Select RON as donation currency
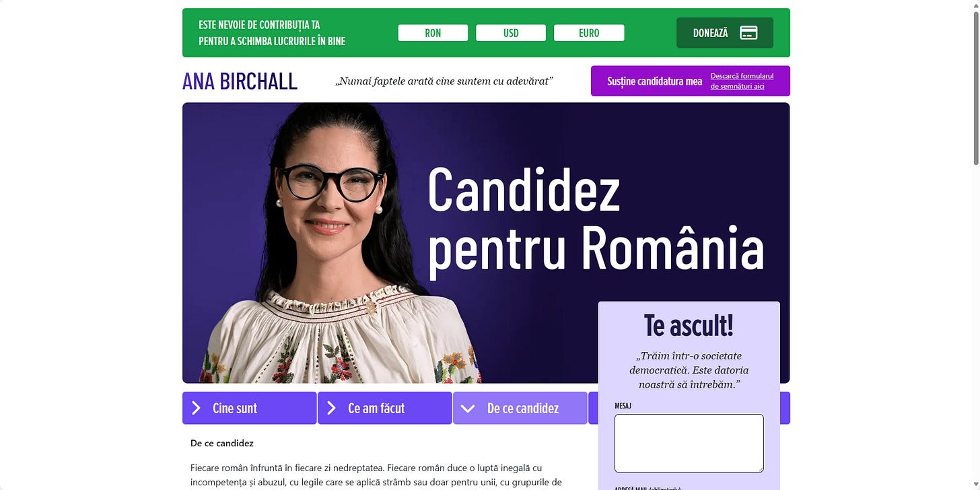Screen dimensions: 980x490 [x=433, y=33]
